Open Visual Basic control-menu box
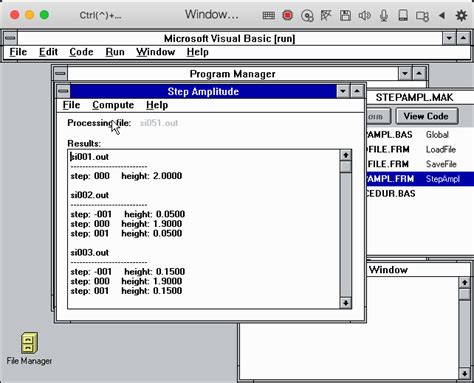The height and width of the screenshot is (383, 474). pos(10,38)
